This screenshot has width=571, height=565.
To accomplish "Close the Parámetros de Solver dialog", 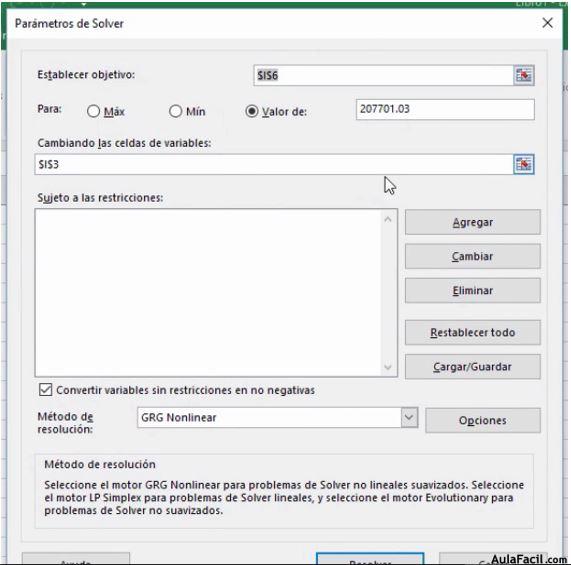I will point(547,23).
